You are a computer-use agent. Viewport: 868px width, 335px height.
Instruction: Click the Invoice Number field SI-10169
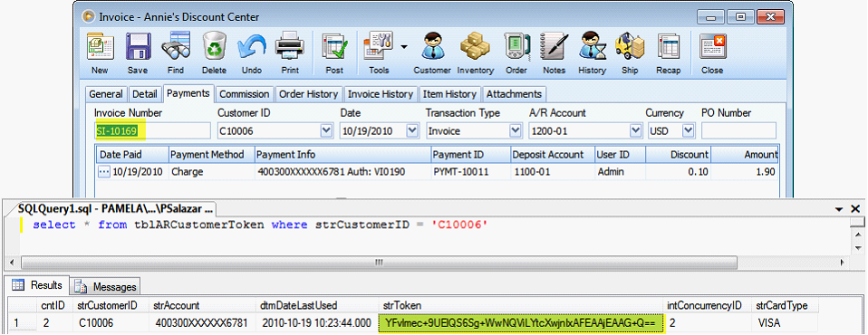click(x=152, y=131)
